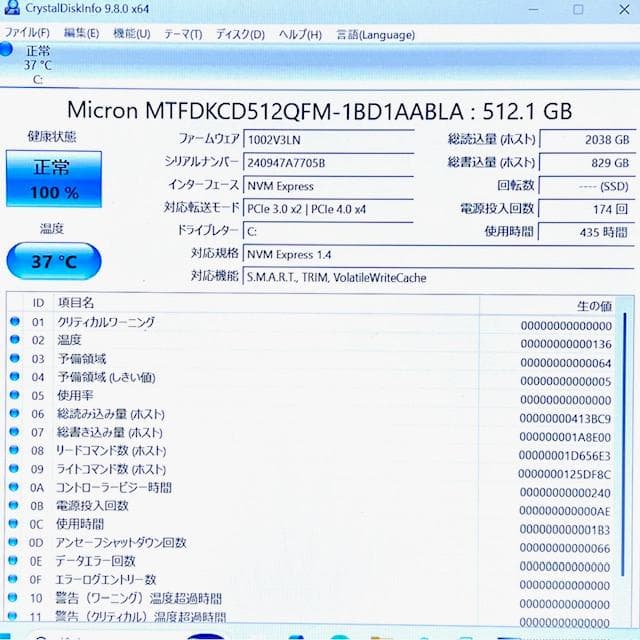Click status dot for row 06 総読み込み量
640x640 pixels.
pyautogui.click(x=14, y=413)
